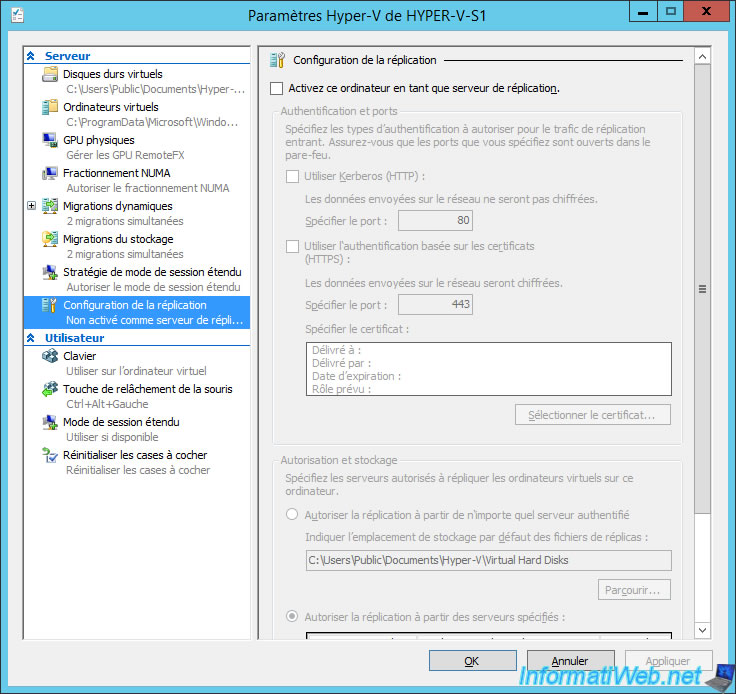Click the OK button

click(472, 661)
